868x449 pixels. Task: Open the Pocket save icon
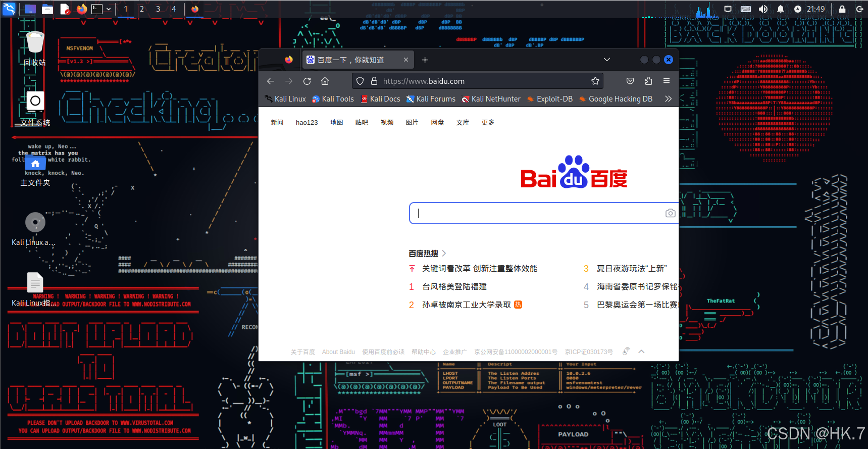[630, 81]
